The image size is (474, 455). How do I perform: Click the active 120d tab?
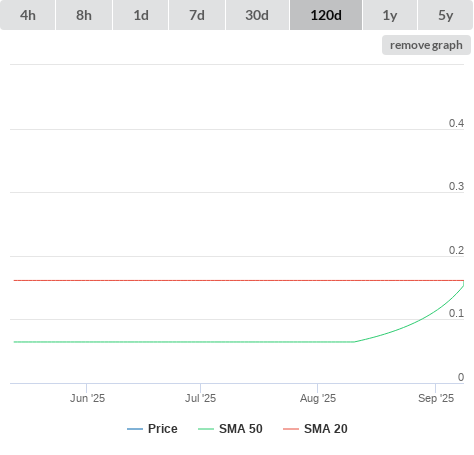(326, 15)
